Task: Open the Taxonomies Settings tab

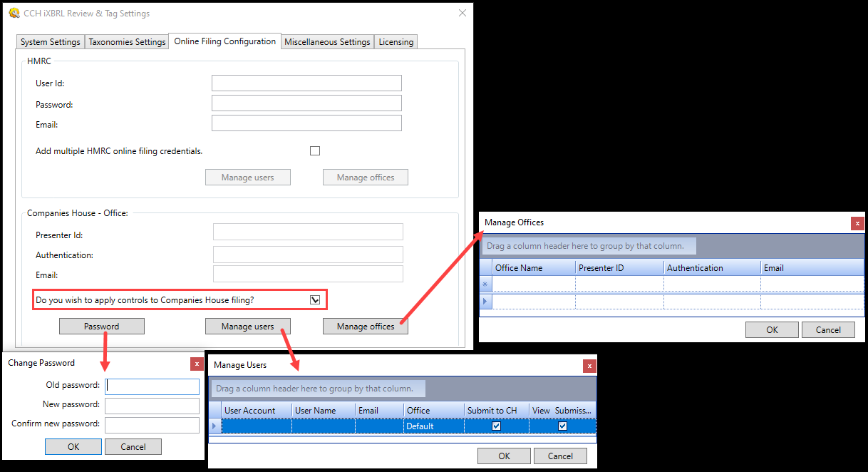Action: (x=127, y=42)
